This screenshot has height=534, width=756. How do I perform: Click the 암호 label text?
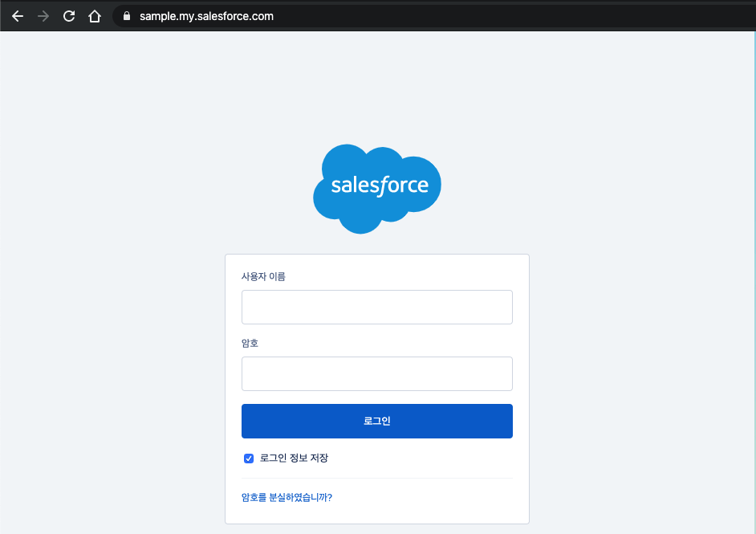pos(250,343)
